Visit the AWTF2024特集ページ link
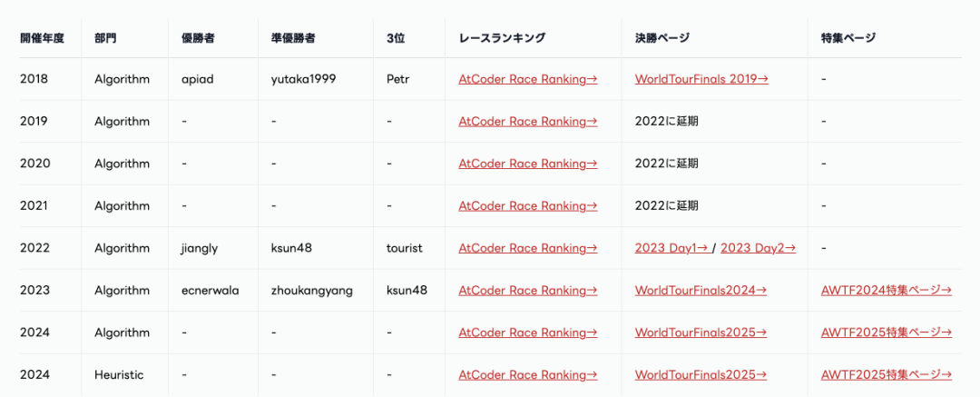This screenshot has width=980, height=397. (x=886, y=290)
